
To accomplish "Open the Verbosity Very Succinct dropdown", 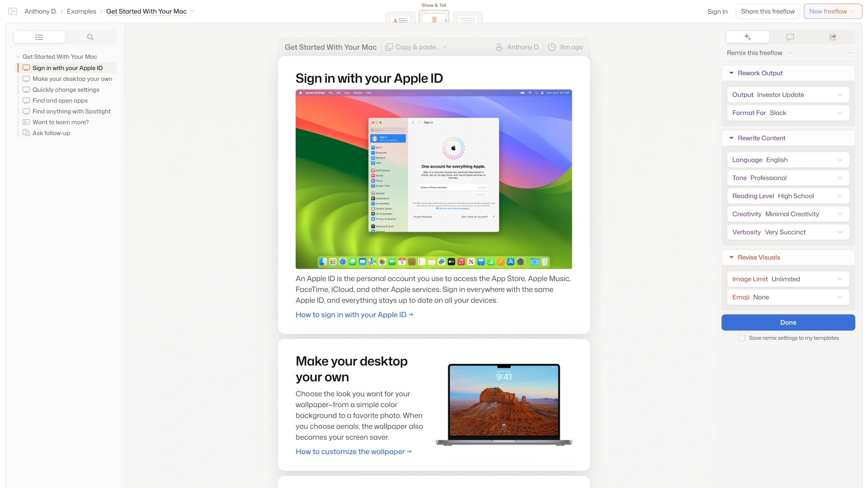I will tap(788, 232).
